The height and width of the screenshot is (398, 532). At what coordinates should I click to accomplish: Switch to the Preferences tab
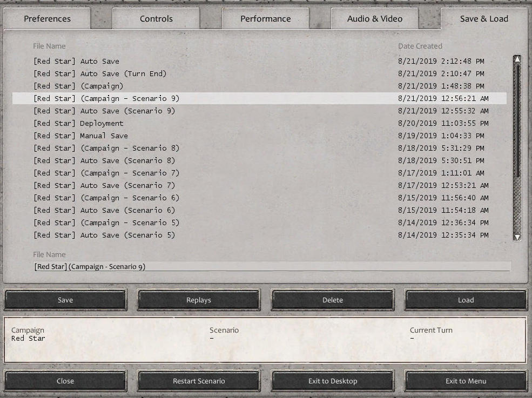coord(47,19)
